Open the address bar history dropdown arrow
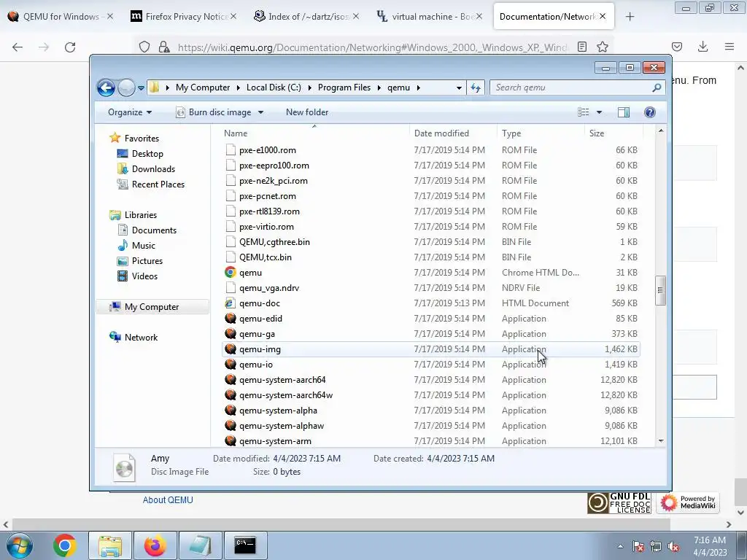This screenshot has height=560, width=747. click(x=459, y=87)
